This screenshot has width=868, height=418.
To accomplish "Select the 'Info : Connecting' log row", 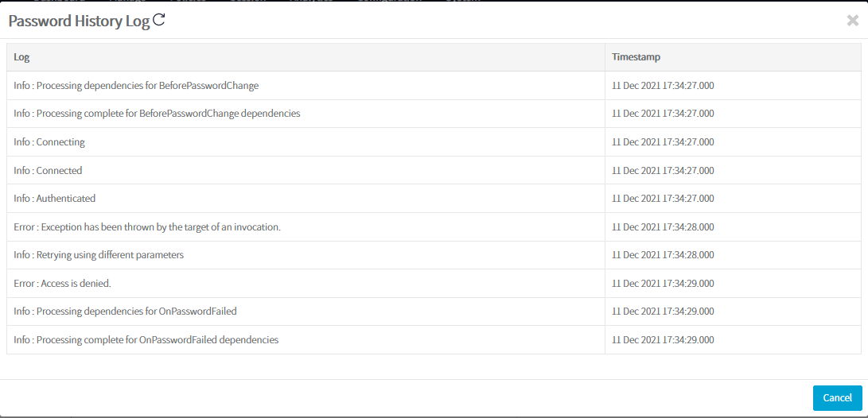I will [x=49, y=142].
